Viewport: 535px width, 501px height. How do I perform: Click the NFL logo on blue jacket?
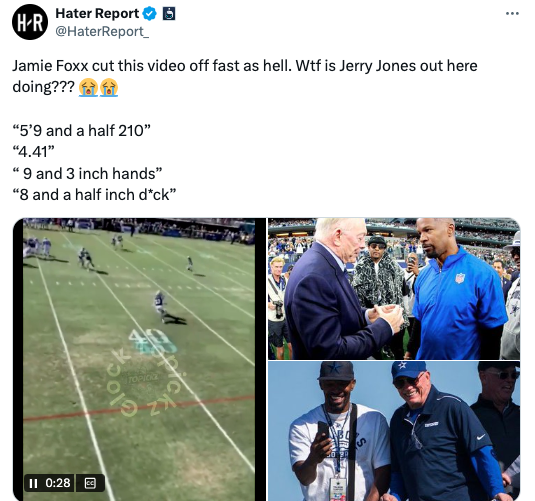pos(460,278)
